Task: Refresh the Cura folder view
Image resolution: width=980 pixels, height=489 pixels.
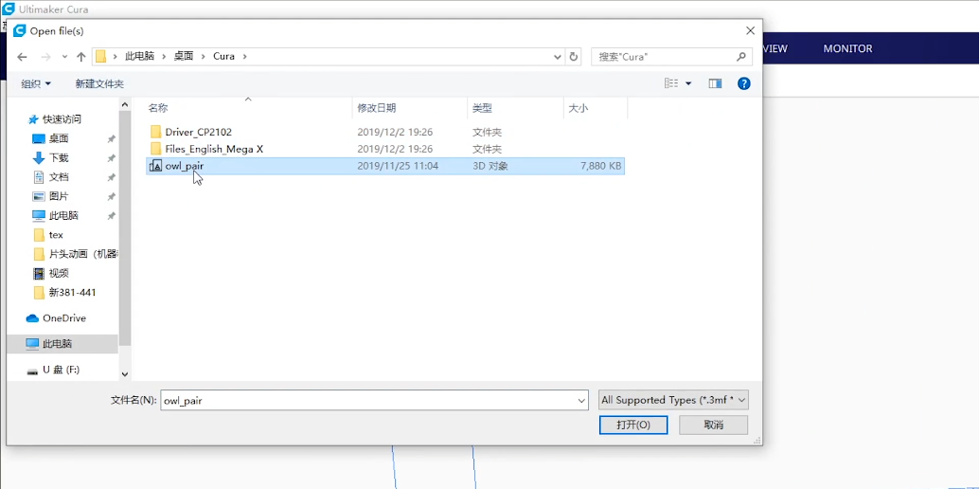Action: 573,56
